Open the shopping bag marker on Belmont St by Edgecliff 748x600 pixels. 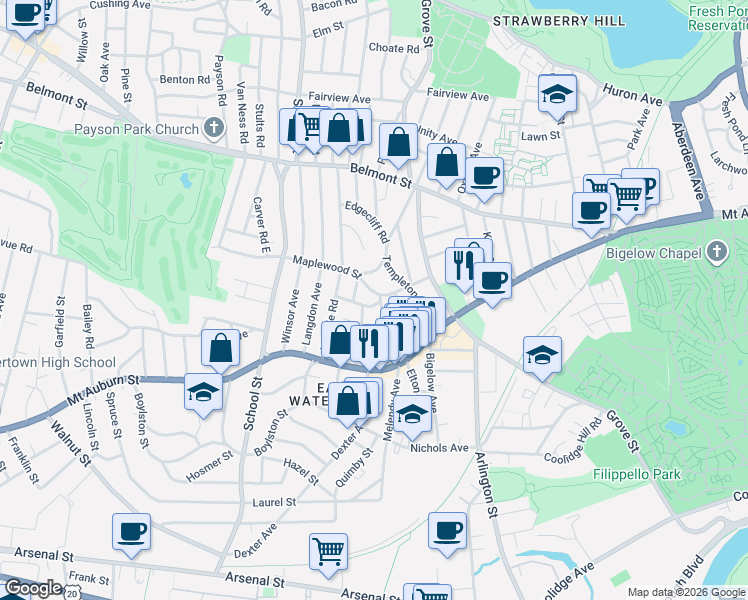coord(398,143)
